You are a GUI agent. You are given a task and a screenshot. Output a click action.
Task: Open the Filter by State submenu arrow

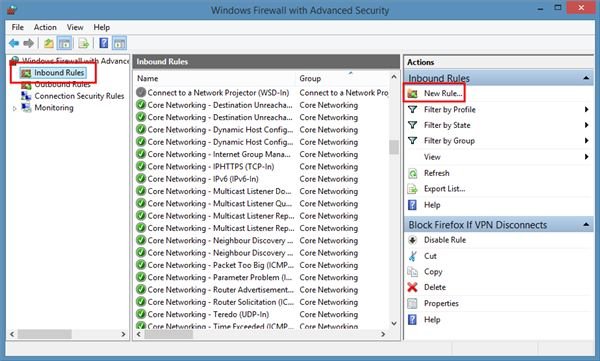586,125
